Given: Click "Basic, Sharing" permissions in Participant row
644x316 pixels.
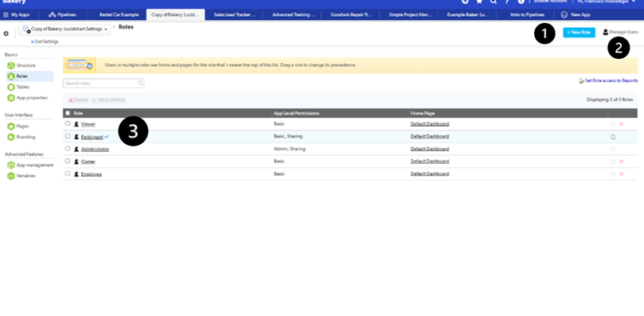Looking at the screenshot, I should point(288,136).
